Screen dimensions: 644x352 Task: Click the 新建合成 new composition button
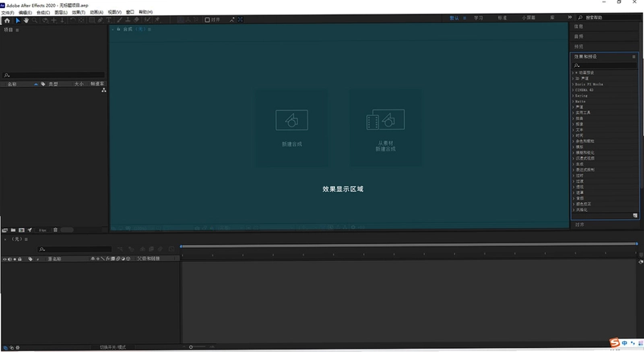coord(291,128)
